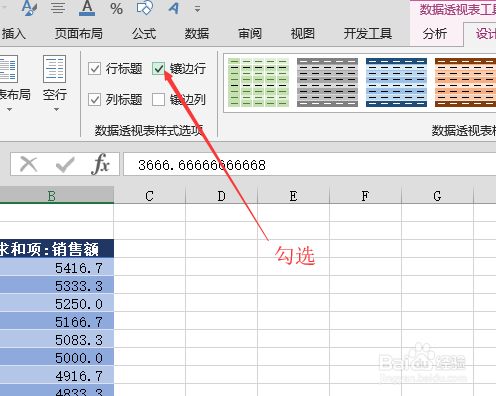Open the 审阅 tab
The width and height of the screenshot is (496, 396).
[250, 34]
